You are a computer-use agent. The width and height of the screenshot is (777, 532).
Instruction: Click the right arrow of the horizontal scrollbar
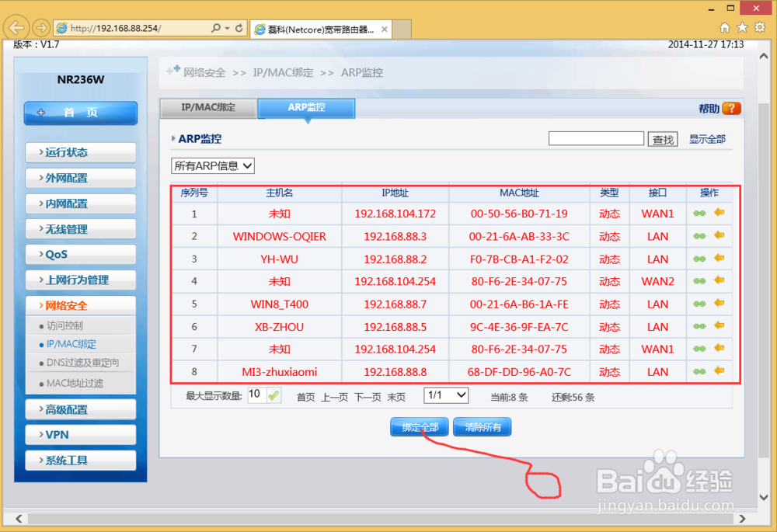click(x=742, y=518)
